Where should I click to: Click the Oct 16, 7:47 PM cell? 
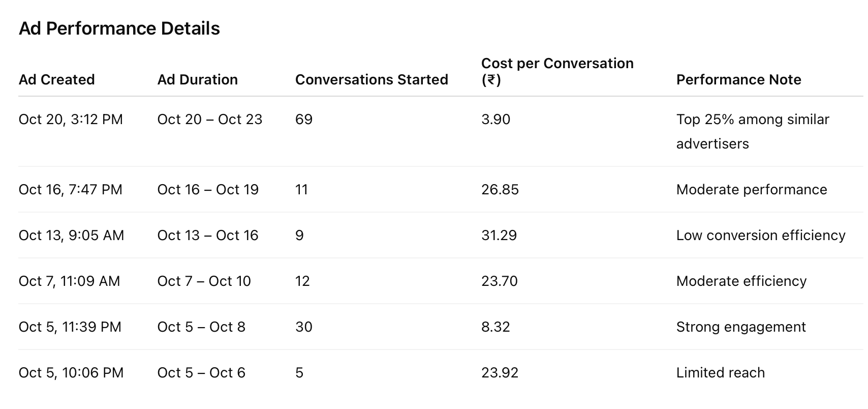click(70, 189)
